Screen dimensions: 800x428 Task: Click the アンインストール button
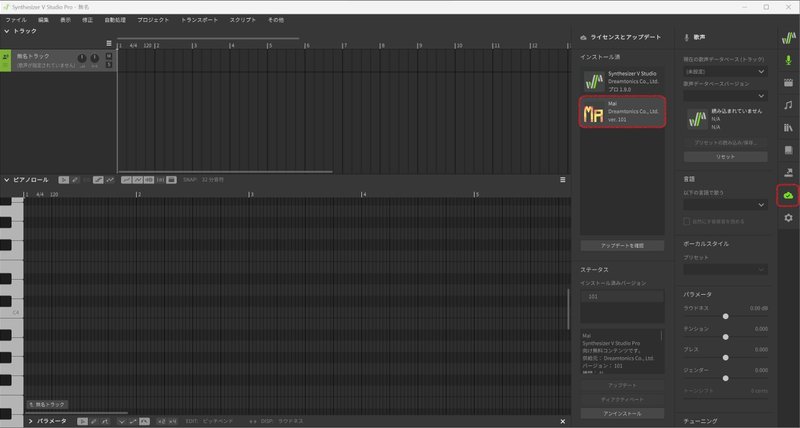622,413
